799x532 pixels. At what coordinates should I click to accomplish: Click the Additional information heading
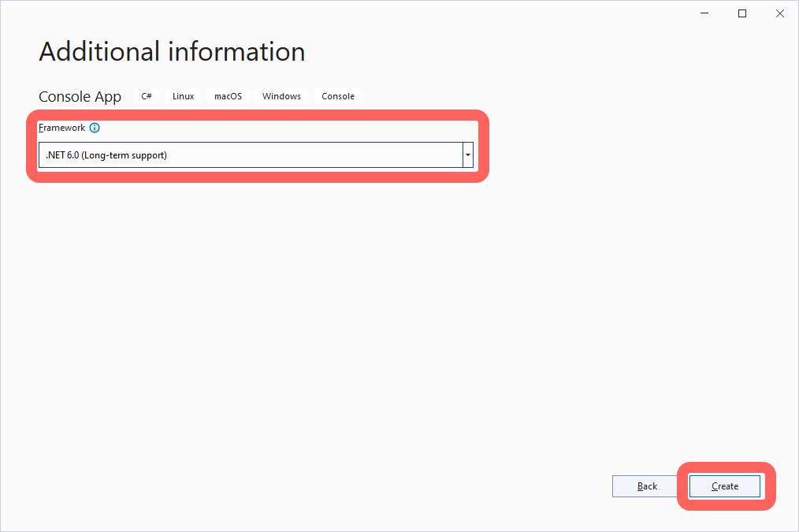click(x=172, y=52)
